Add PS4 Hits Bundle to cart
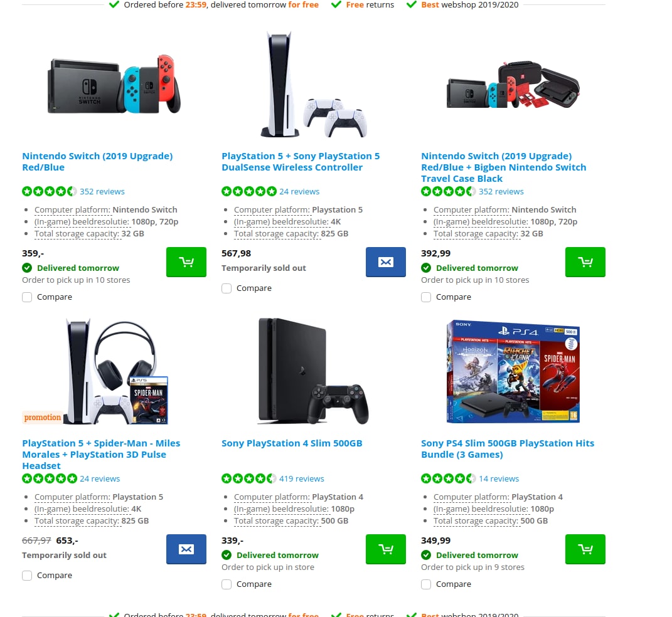The image size is (672, 617). point(585,549)
